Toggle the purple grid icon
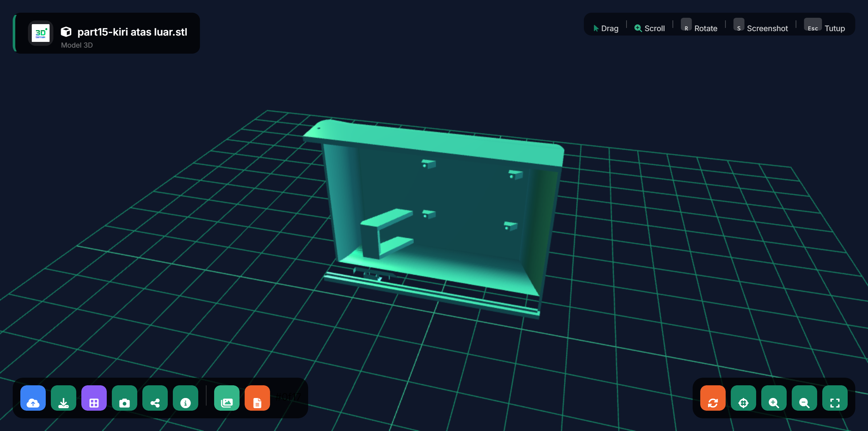868x431 pixels. (x=94, y=398)
